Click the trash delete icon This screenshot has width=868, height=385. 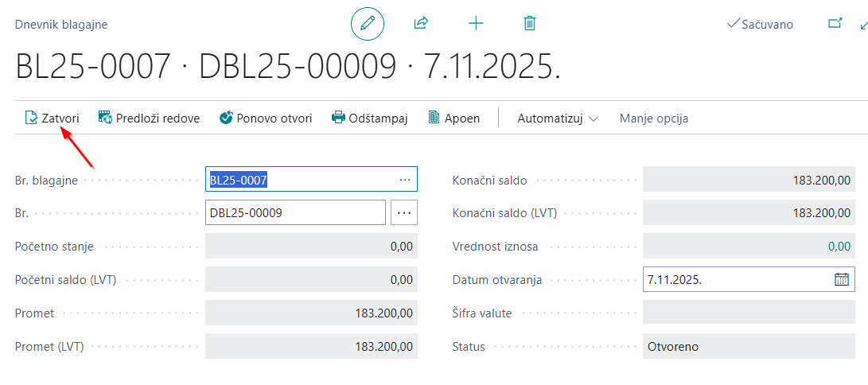[530, 23]
